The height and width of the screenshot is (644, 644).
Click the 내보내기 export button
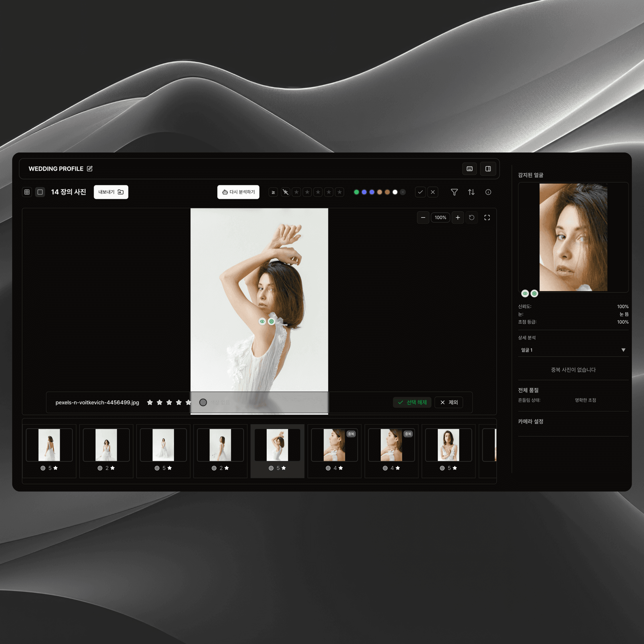click(111, 192)
